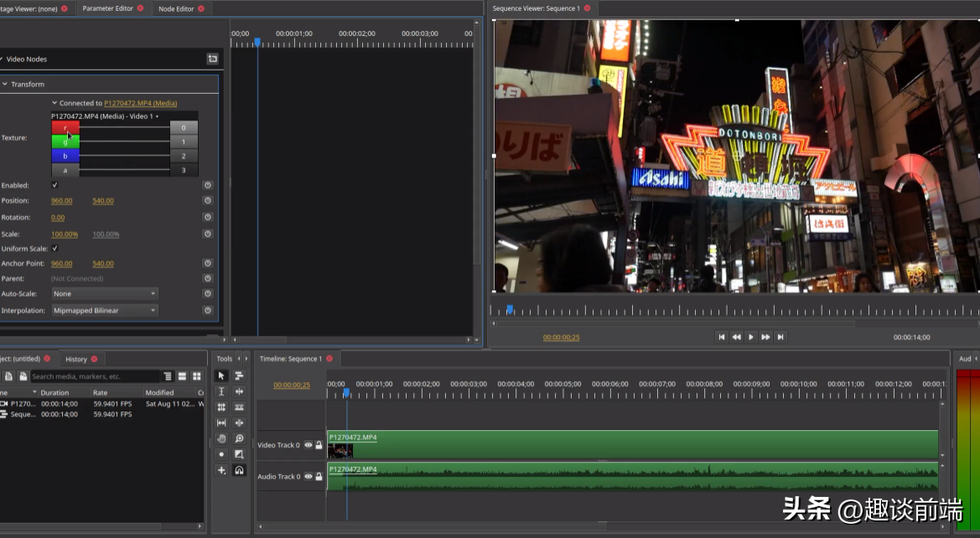Viewport: 980px width, 538px height.
Task: Toggle keyframing stopwatch for Auto-Scale
Action: click(x=208, y=293)
